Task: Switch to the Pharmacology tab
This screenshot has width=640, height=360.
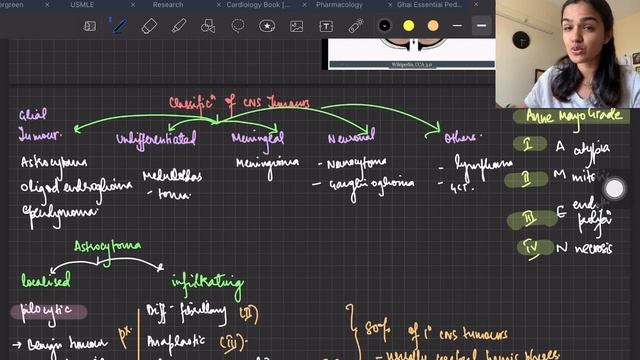Action: (x=339, y=4)
